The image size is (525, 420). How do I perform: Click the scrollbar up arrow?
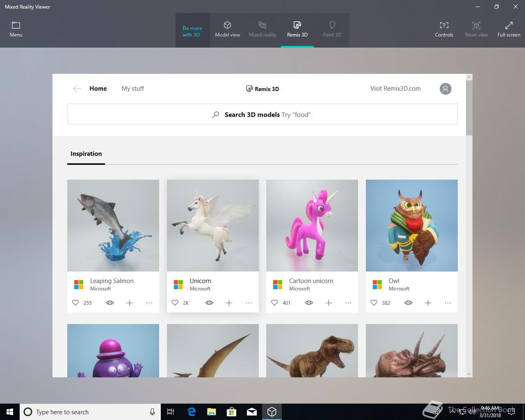469,77
